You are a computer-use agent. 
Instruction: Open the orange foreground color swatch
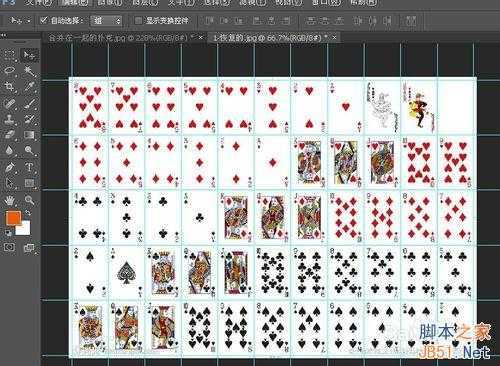pyautogui.click(x=13, y=218)
